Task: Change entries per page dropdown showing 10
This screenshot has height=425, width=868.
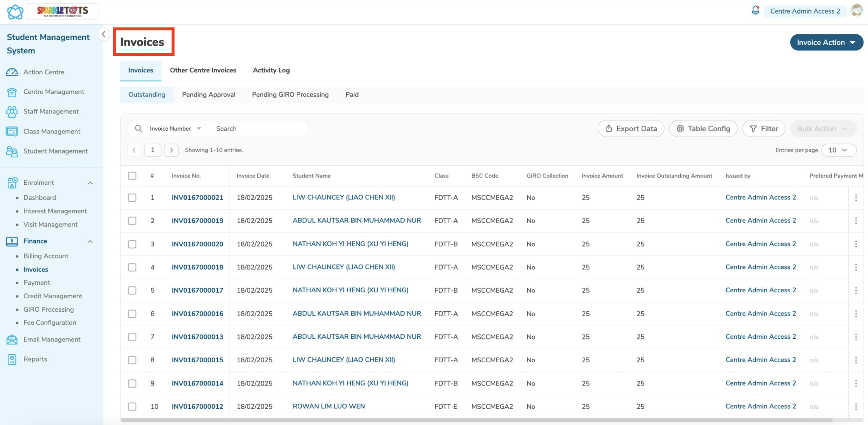Action: click(x=838, y=150)
